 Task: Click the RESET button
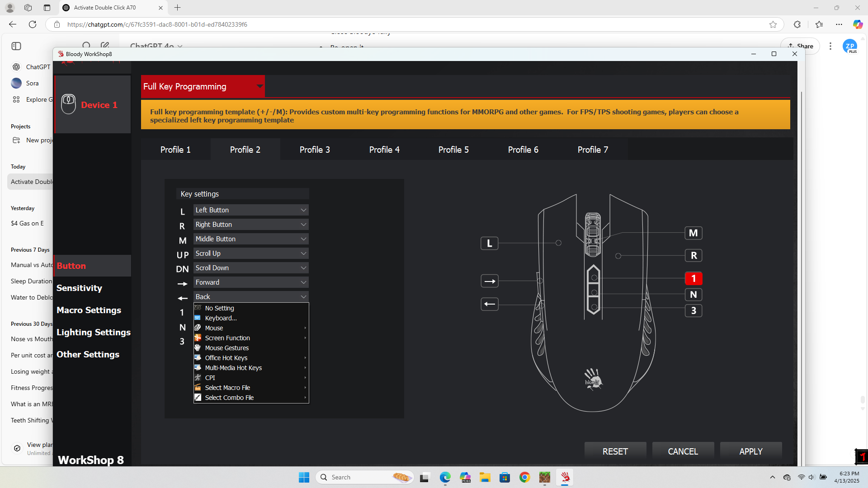[615, 451]
